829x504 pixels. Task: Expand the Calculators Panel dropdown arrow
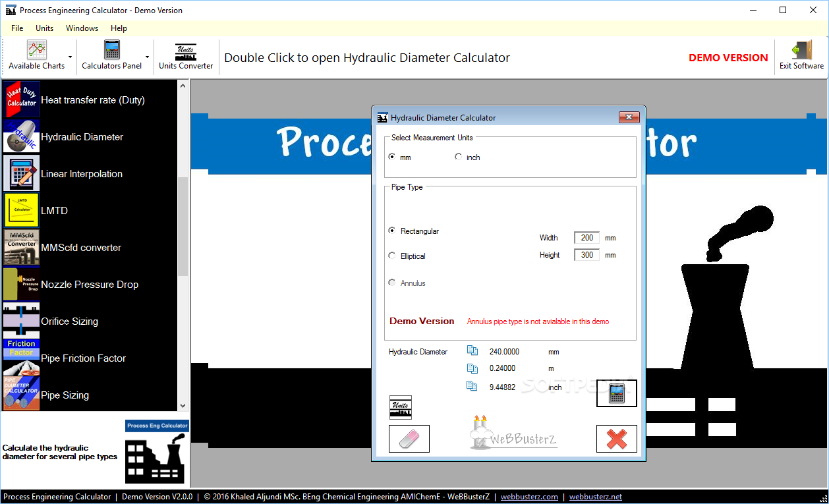tap(147, 57)
